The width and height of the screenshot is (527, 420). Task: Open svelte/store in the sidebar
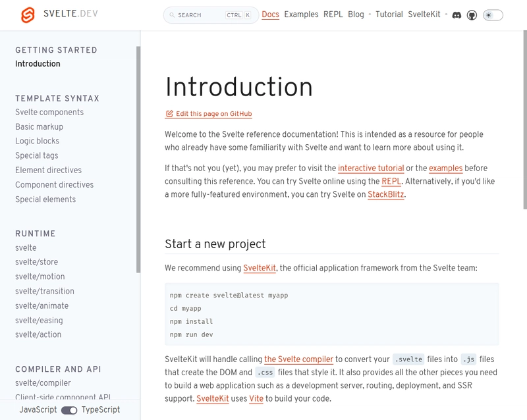36,262
